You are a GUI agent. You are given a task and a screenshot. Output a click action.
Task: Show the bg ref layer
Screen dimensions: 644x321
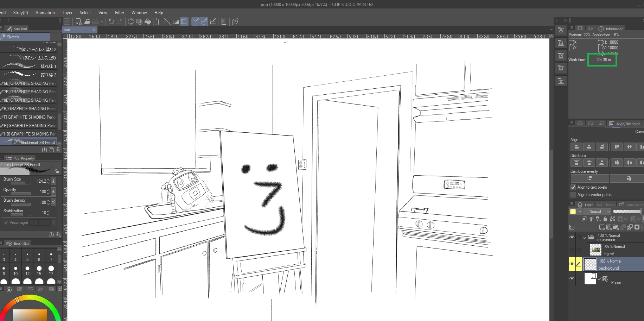(572, 250)
